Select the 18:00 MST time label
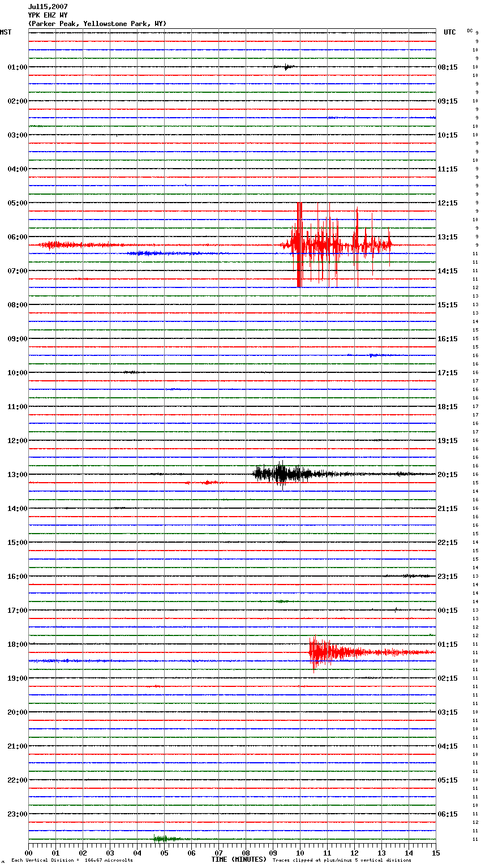 click(18, 644)
